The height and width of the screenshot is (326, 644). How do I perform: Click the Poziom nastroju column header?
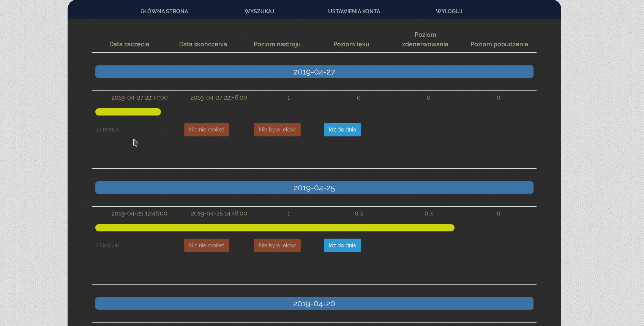coord(277,44)
